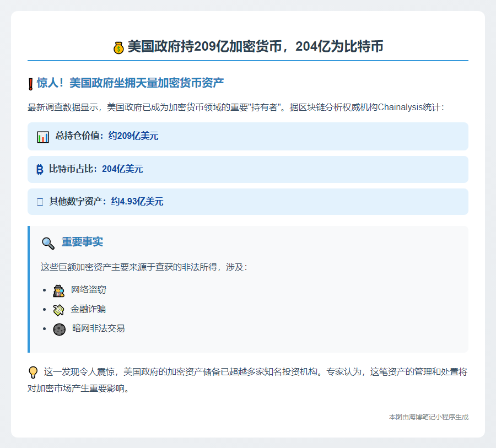Click the Bitcoin symbol next to 比特币占比
496x448 pixels.
[39, 169]
